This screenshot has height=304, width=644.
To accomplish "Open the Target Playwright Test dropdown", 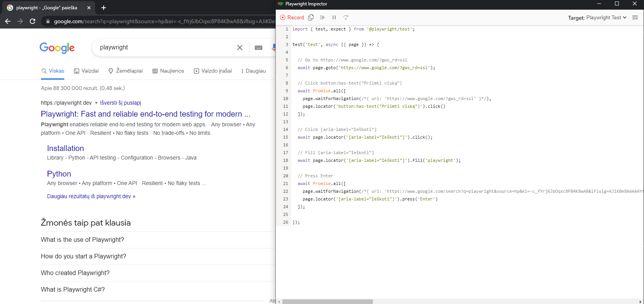I will 606,18.
